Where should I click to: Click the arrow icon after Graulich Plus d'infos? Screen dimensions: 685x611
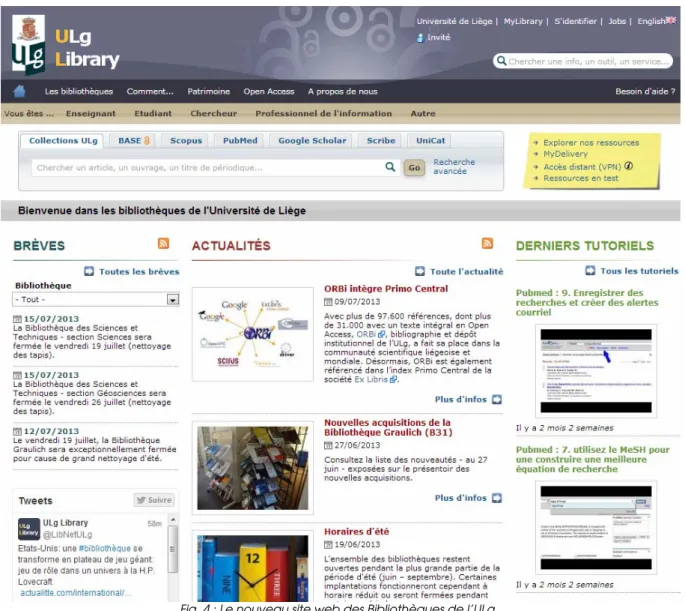[497, 498]
